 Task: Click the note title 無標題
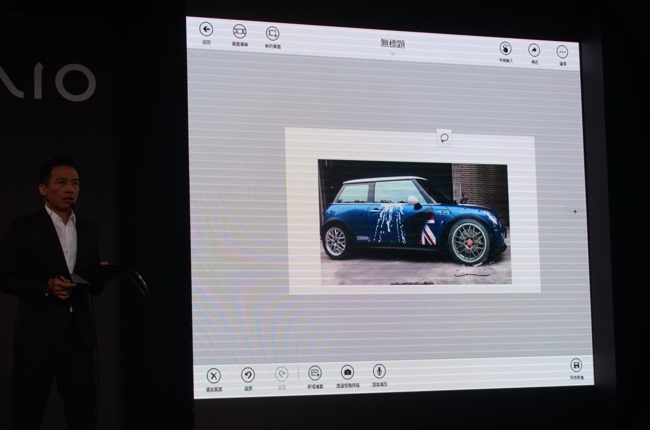coord(393,43)
